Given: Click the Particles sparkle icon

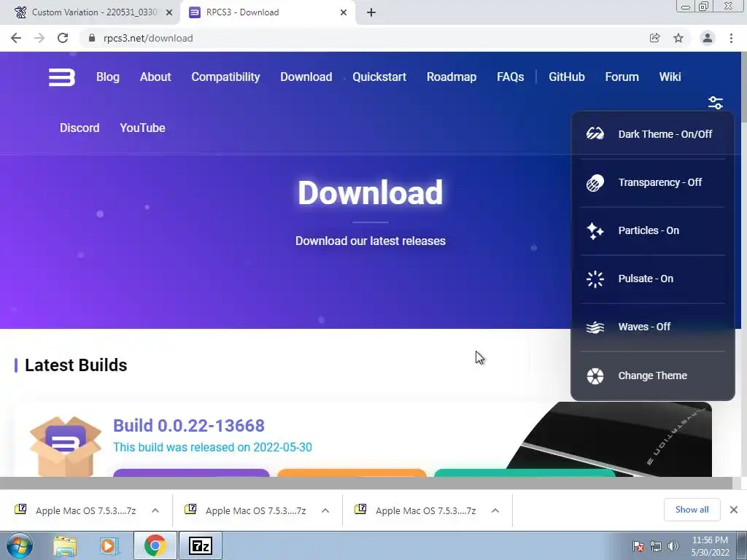Looking at the screenshot, I should point(595,231).
